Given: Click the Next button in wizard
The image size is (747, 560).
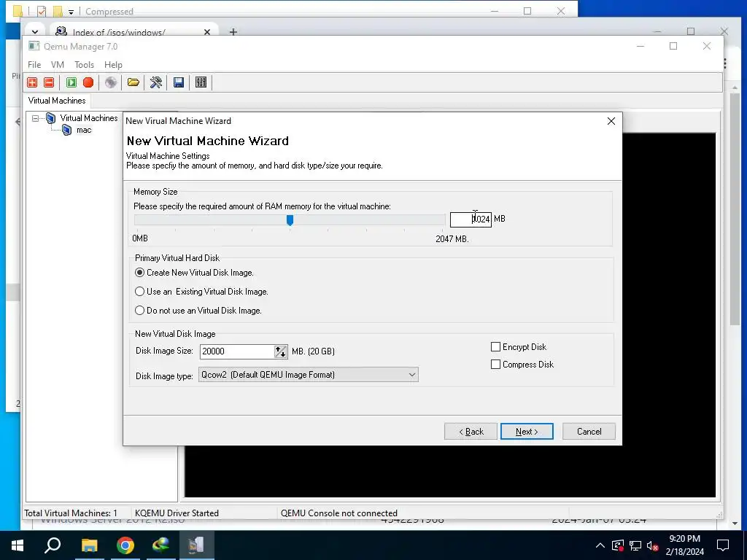Looking at the screenshot, I should pos(527,432).
